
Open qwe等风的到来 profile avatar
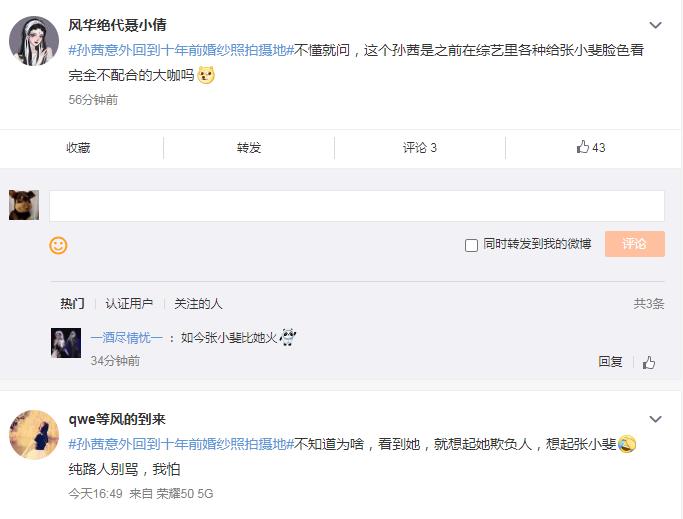coord(34,434)
